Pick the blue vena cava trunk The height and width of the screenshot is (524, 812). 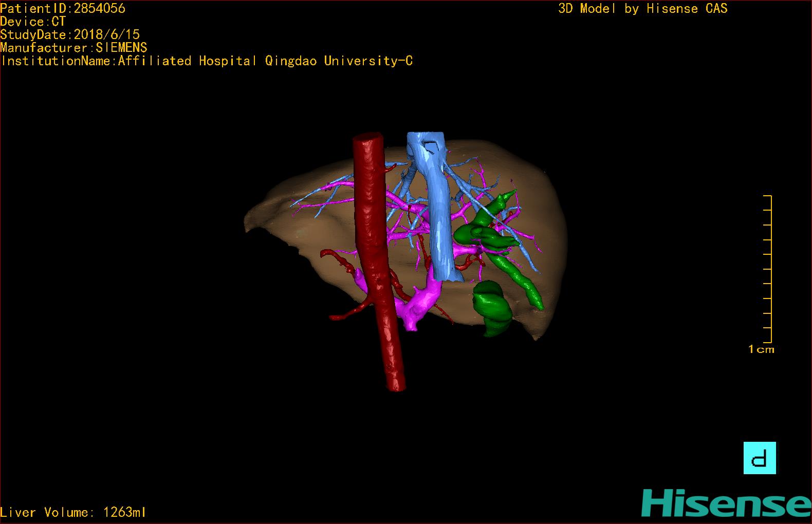click(439, 216)
